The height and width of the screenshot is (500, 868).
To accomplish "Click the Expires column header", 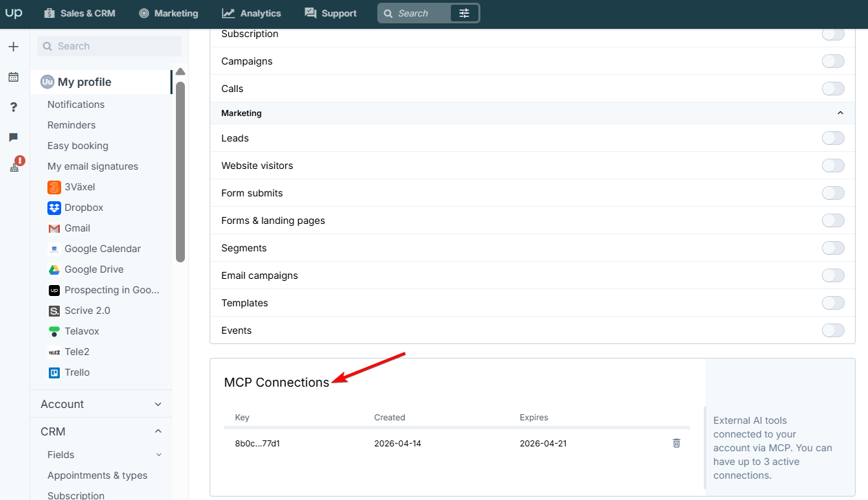I will tap(534, 417).
